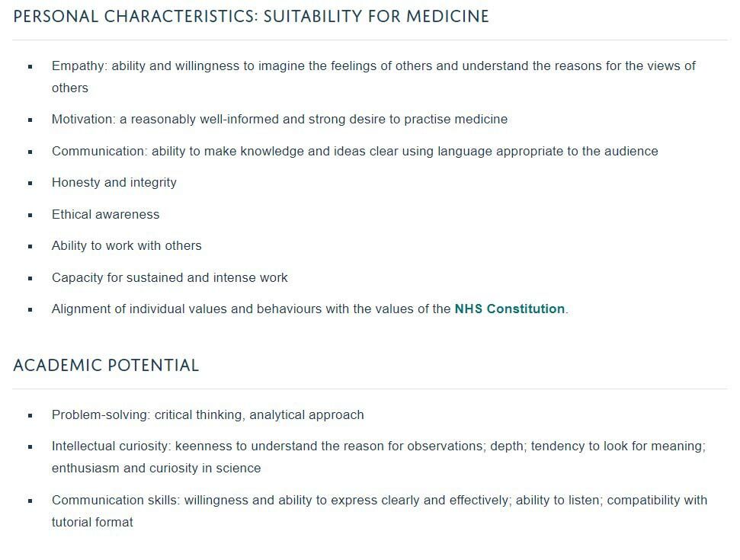Image resolution: width=740 pixels, height=560 pixels.
Task: Open the NHS Constitution link
Action: click(509, 309)
